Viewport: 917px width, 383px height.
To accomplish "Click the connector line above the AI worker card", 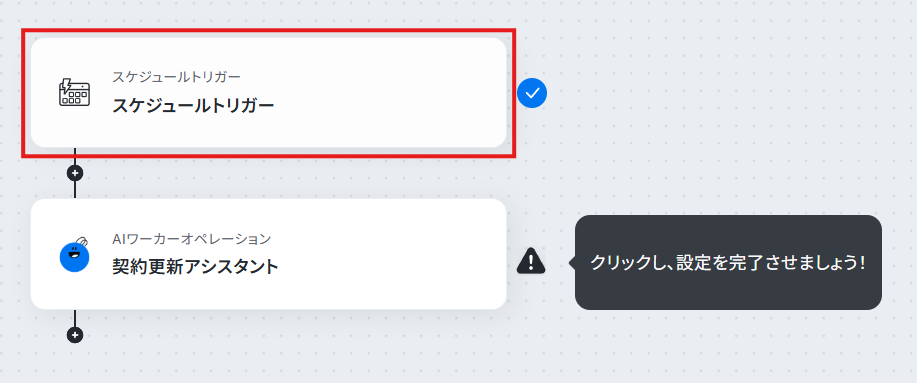I will click(x=75, y=189).
